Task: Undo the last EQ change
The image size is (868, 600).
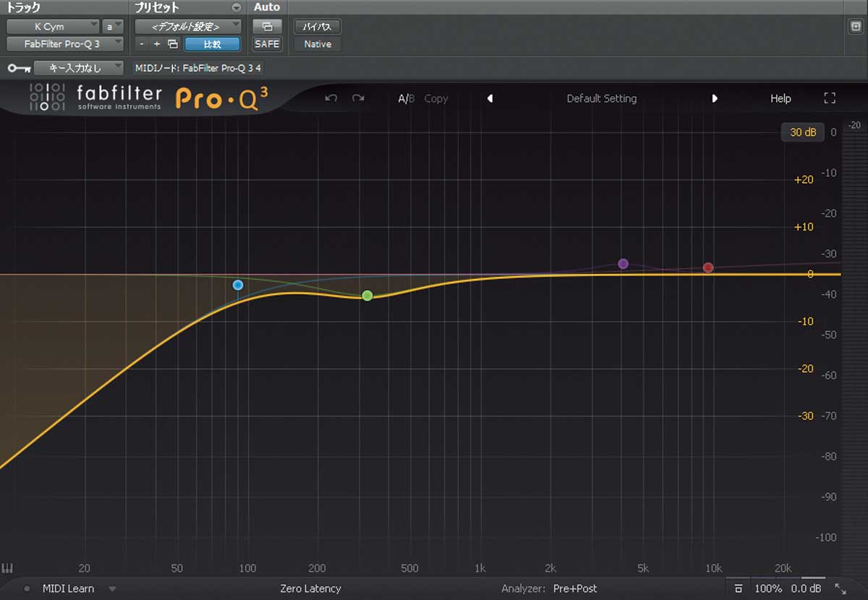Action: pyautogui.click(x=331, y=98)
